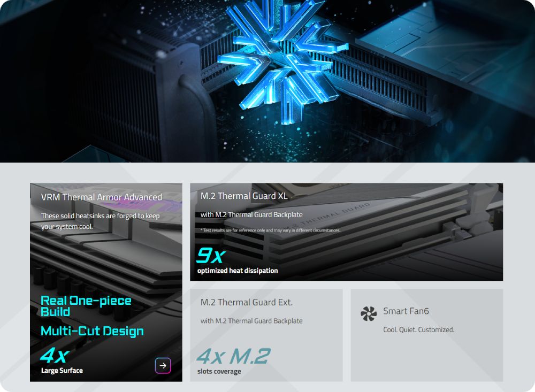Click the solid heatsinks description text
Screen dimensions: 535x392
(x=101, y=221)
